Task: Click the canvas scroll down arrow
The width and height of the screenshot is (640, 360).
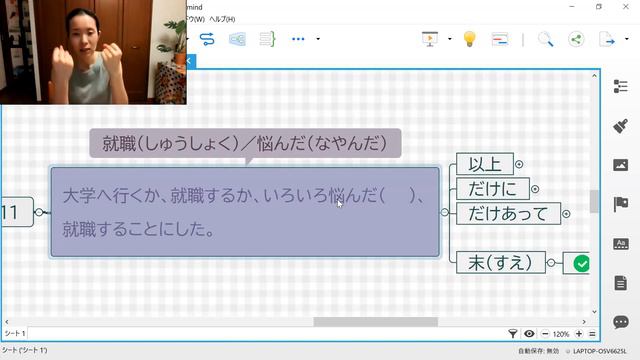Action: pos(594,312)
